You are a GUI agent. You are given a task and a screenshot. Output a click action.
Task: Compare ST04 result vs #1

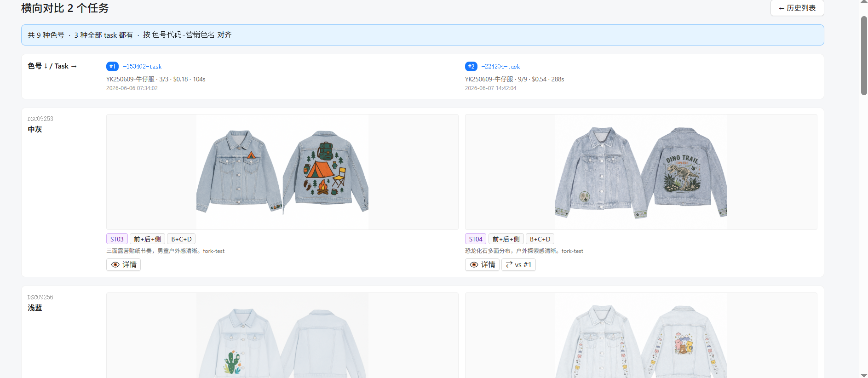coord(518,264)
